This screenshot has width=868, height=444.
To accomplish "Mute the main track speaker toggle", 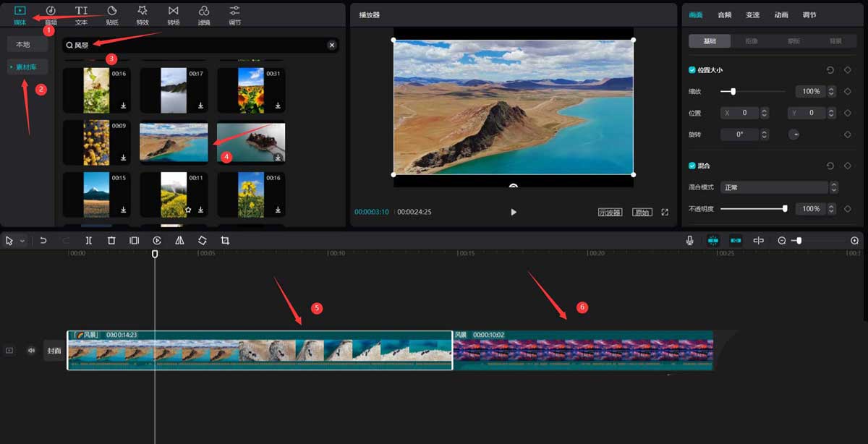I will click(31, 351).
